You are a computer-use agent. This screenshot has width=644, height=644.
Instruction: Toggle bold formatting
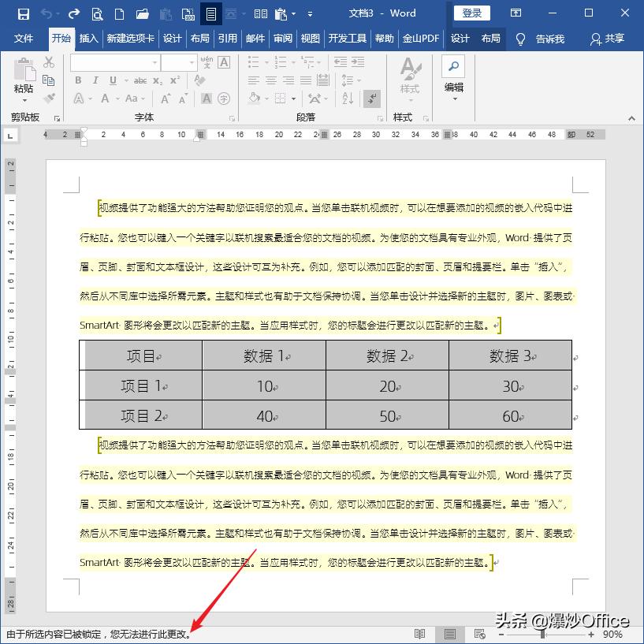coord(77,80)
